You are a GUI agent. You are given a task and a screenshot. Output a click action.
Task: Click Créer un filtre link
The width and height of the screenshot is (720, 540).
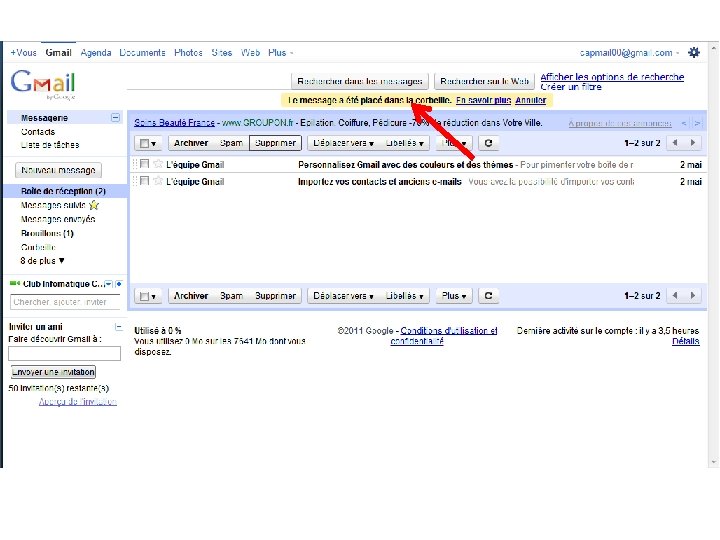[x=571, y=87]
